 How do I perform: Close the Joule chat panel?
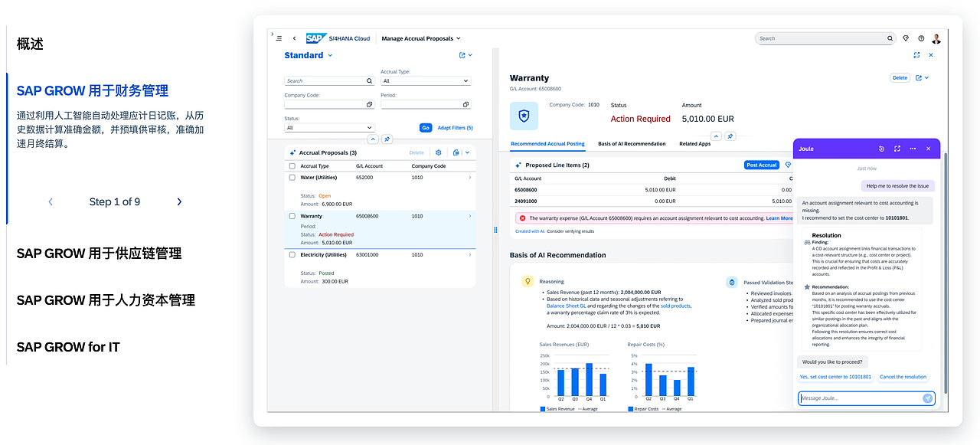(929, 149)
